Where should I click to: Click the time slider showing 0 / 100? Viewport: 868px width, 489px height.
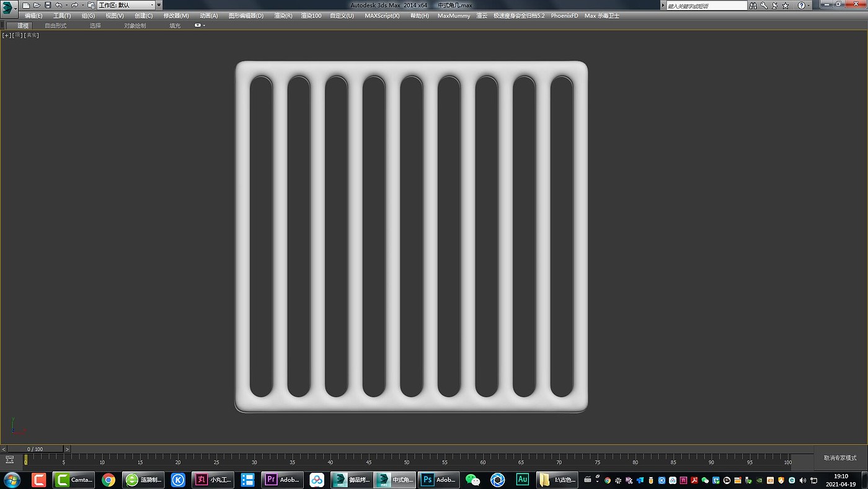click(x=35, y=449)
